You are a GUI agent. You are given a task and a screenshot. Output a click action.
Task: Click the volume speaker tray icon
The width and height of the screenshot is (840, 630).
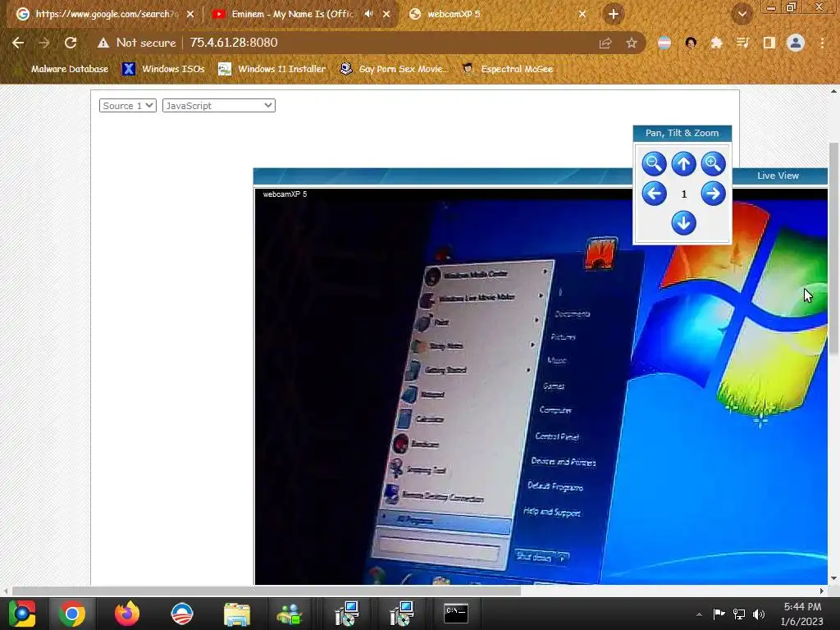pos(759,614)
